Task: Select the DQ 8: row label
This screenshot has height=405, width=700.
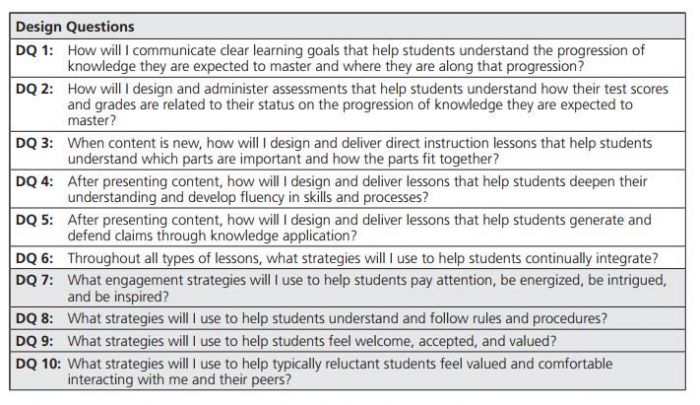Action: click(x=34, y=318)
